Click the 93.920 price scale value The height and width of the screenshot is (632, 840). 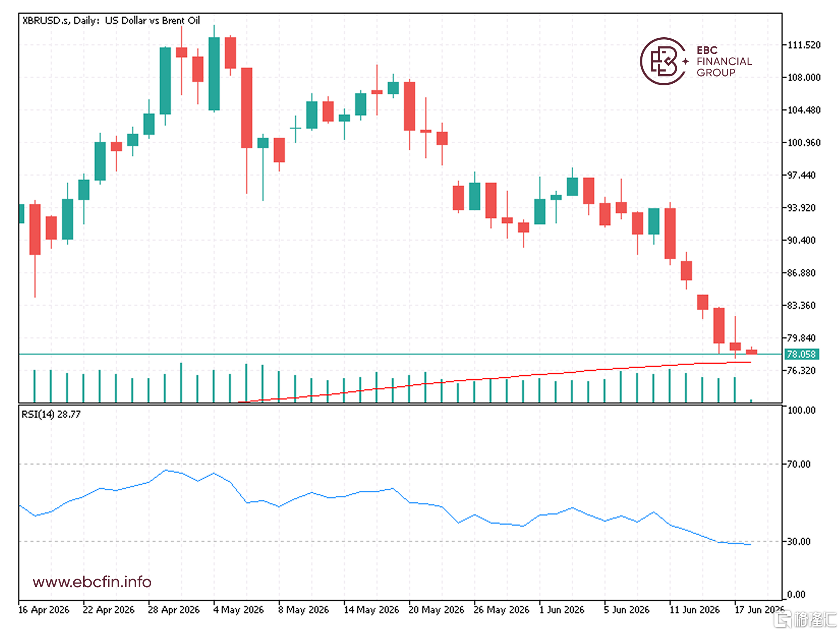pos(801,207)
